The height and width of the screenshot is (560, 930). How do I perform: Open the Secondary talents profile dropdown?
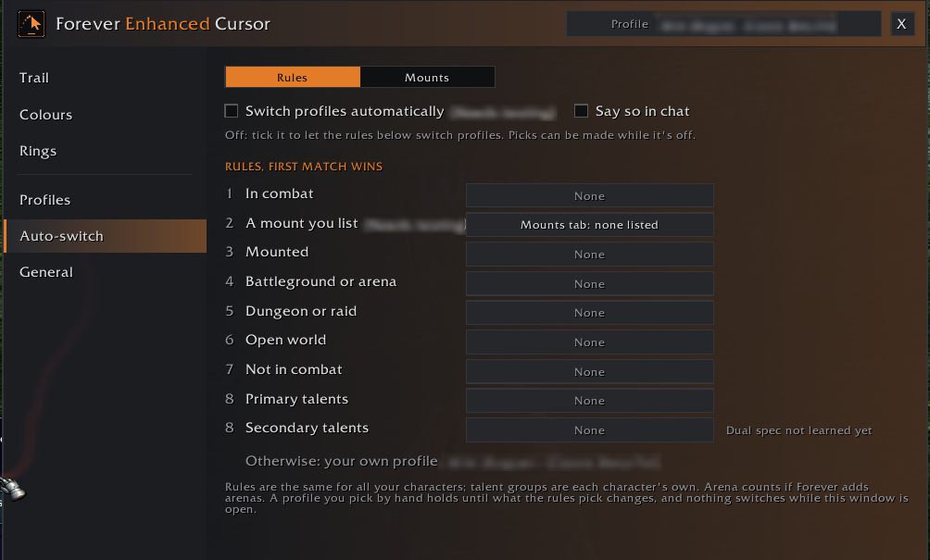[589, 430]
